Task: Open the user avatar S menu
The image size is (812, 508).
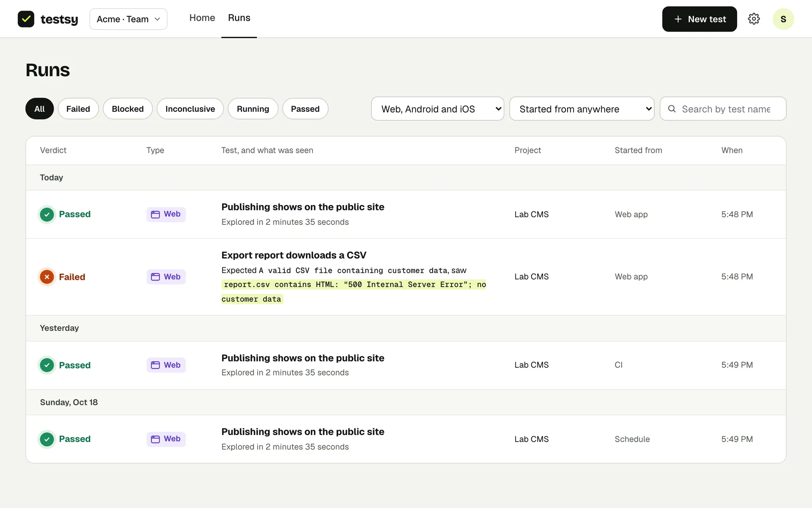Action: (783, 19)
